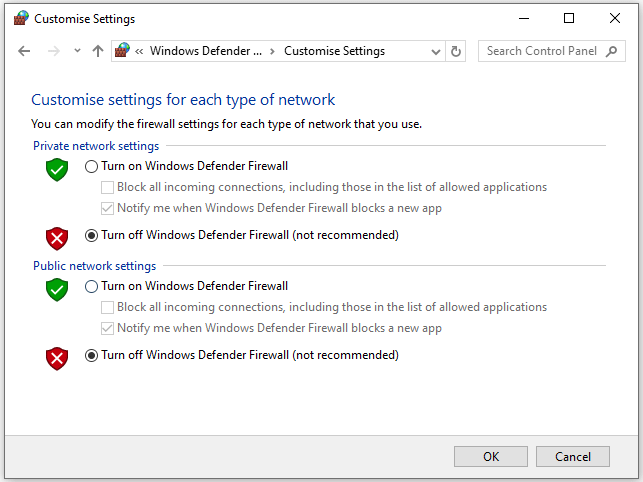Open the Windows Defender breadcrumb item
Screen dimensions: 643x482
206,51
